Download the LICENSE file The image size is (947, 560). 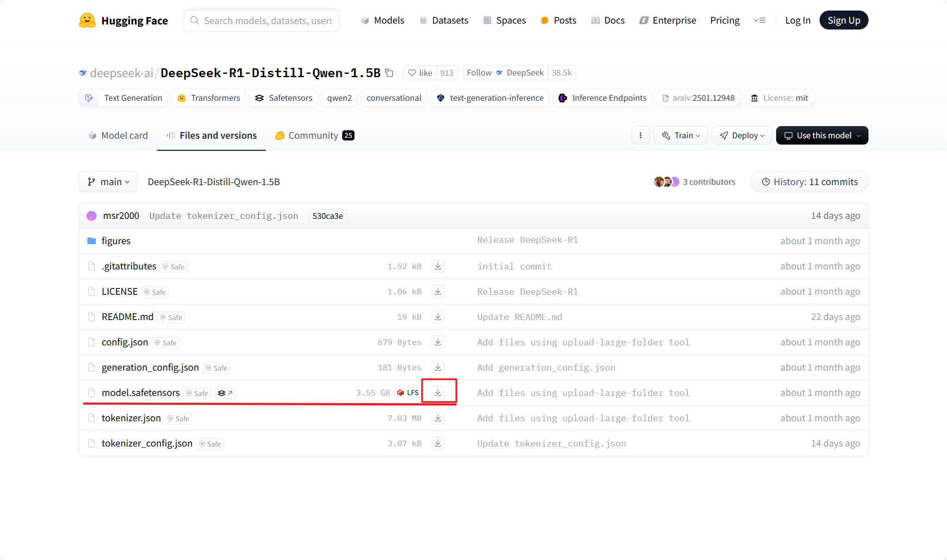tap(438, 291)
